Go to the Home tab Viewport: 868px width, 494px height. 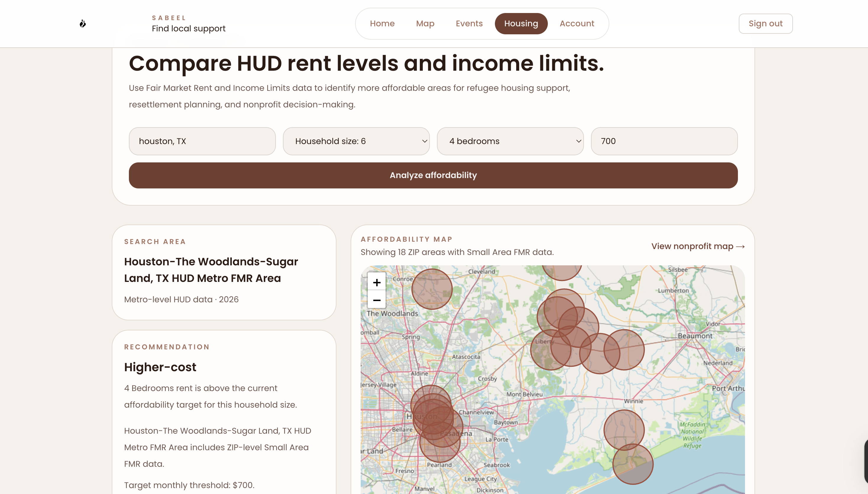[382, 23]
